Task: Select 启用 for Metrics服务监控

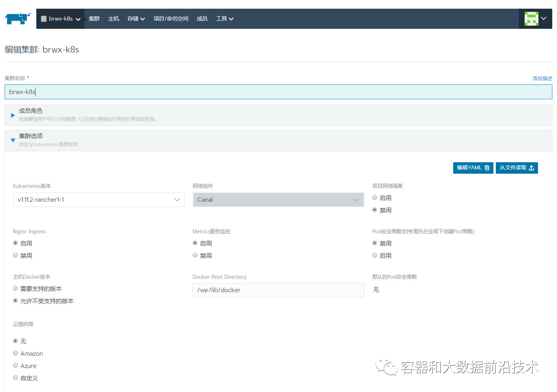Action: [195, 243]
